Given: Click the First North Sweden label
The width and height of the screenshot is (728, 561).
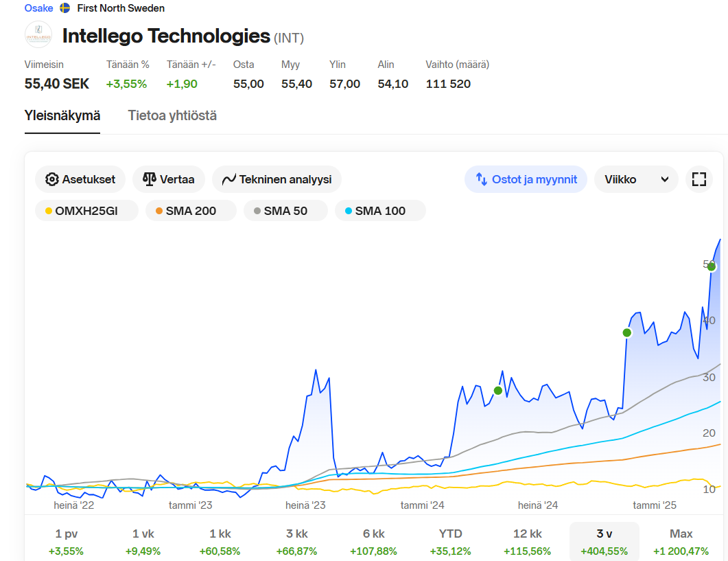Looking at the screenshot, I should pos(121,8).
